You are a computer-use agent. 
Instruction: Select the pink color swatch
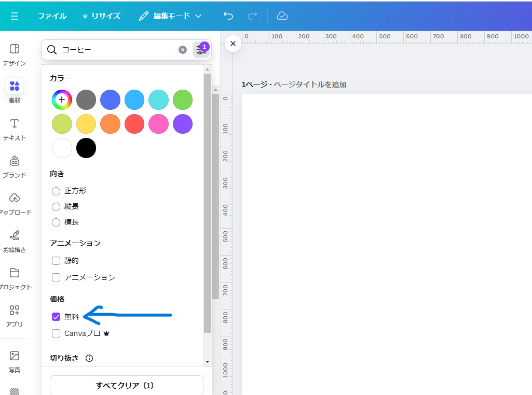coord(158,124)
